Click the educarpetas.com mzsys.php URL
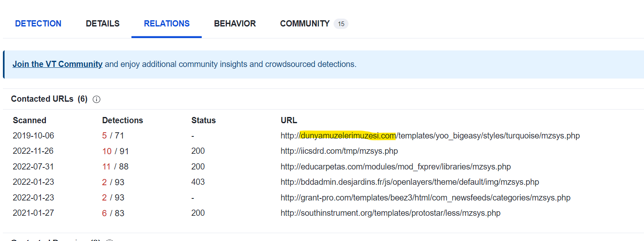Screen dimensions: 644x241 [x=396, y=167]
